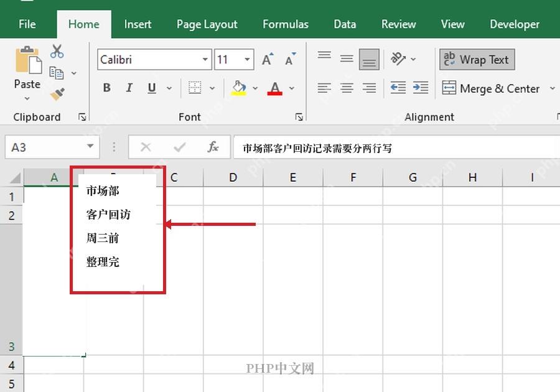Toggle Bottom Align button
560x392 pixels.
[369, 59]
